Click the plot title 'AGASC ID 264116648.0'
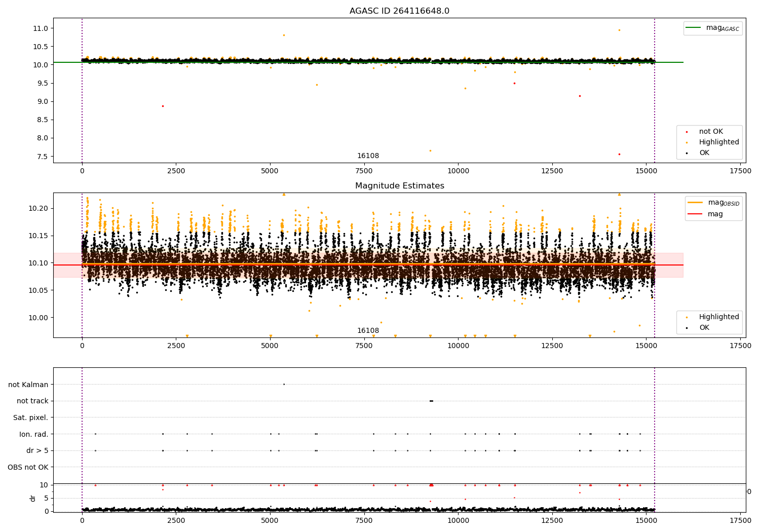 399,11
